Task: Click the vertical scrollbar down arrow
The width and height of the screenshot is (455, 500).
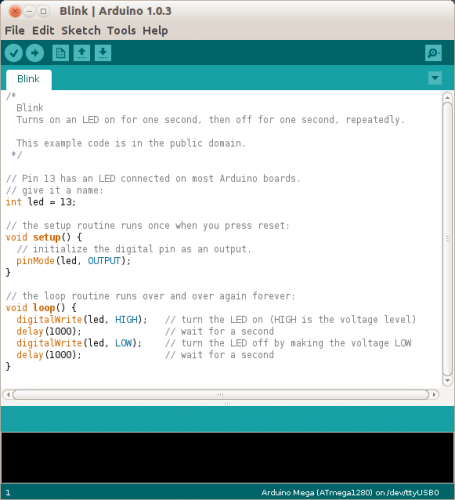Action: pos(447,380)
